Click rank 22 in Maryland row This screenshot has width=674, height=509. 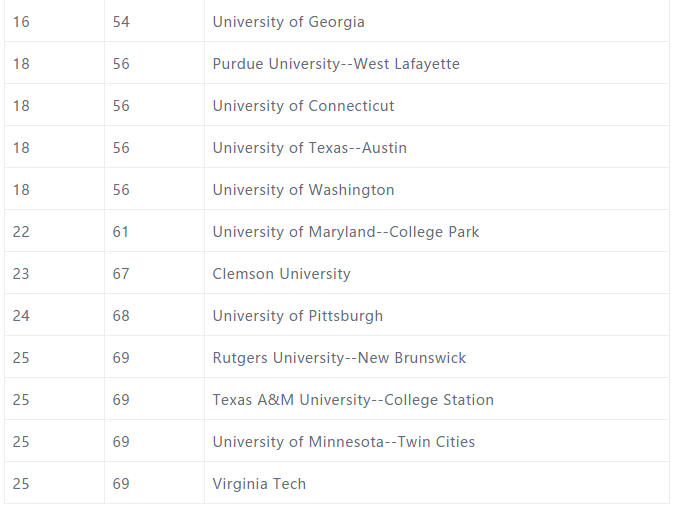tap(21, 232)
